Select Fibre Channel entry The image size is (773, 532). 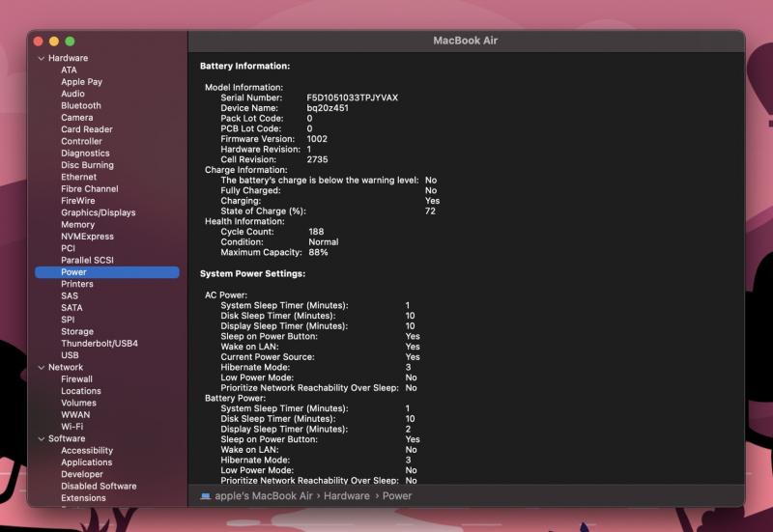click(90, 188)
